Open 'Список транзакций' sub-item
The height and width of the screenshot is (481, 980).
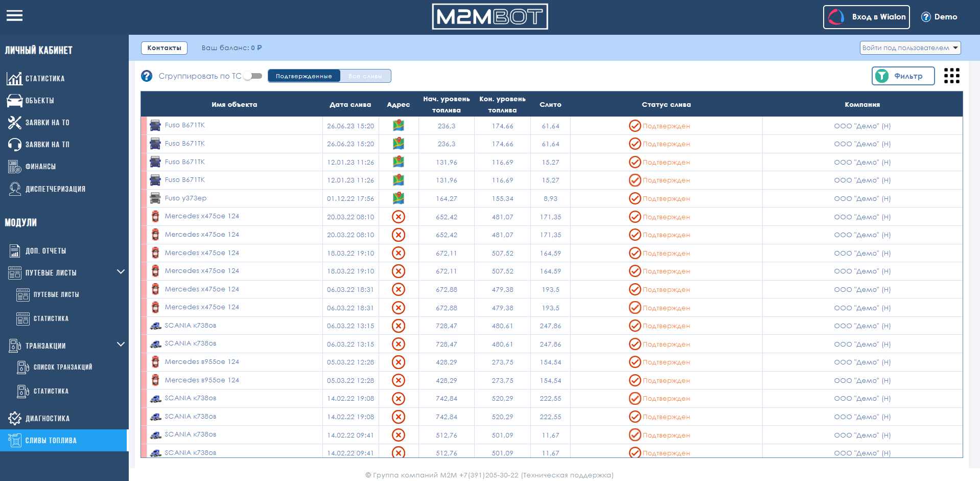coord(63,367)
